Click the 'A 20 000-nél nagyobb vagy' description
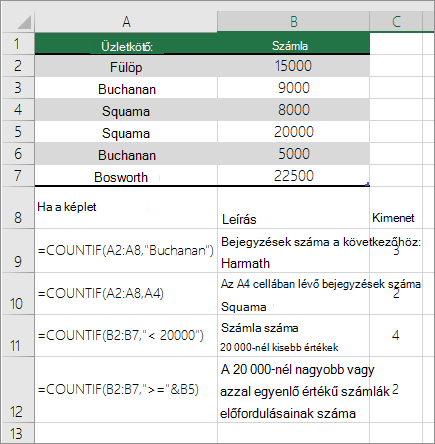The image size is (435, 444). pos(293,390)
